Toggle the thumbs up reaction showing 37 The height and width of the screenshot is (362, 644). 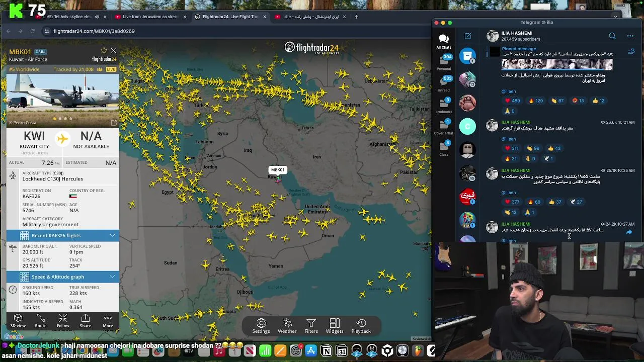[555, 202]
